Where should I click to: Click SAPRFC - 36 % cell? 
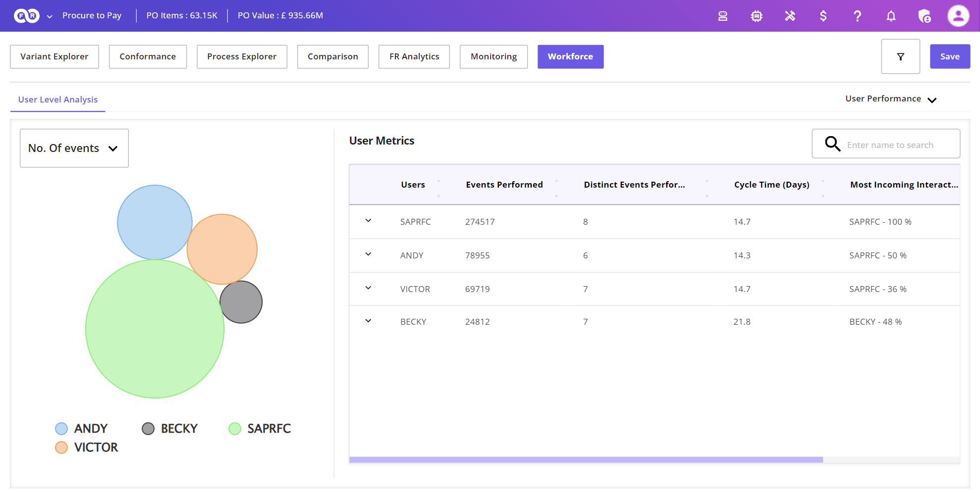point(877,289)
